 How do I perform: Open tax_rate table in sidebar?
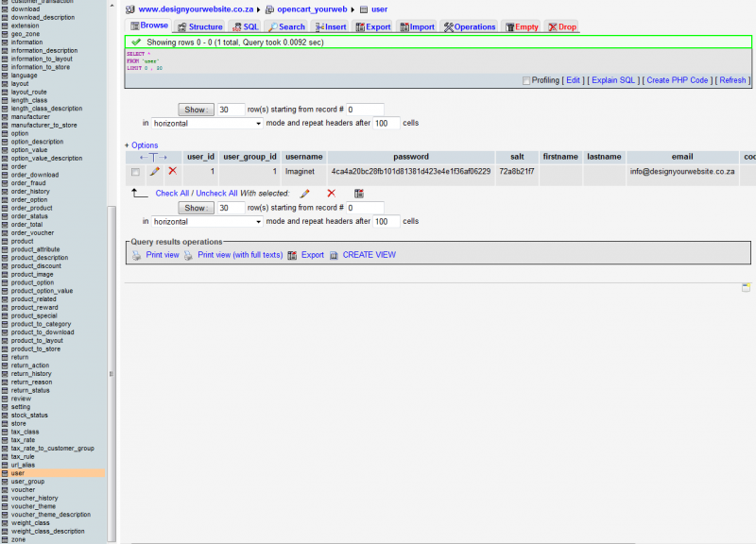(x=23, y=440)
